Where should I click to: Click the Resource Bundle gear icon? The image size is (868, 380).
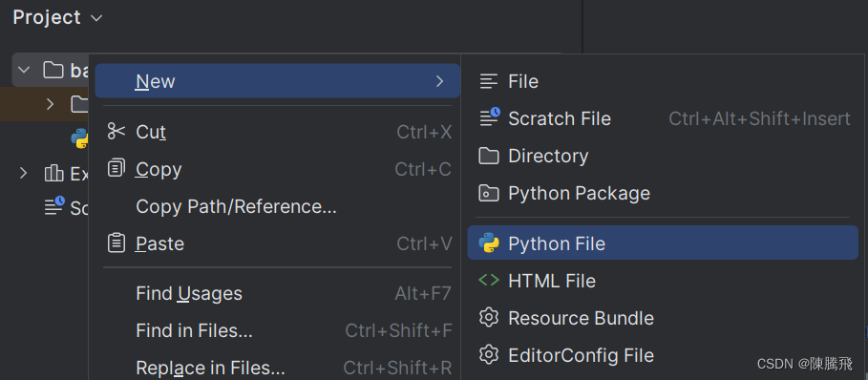489,318
